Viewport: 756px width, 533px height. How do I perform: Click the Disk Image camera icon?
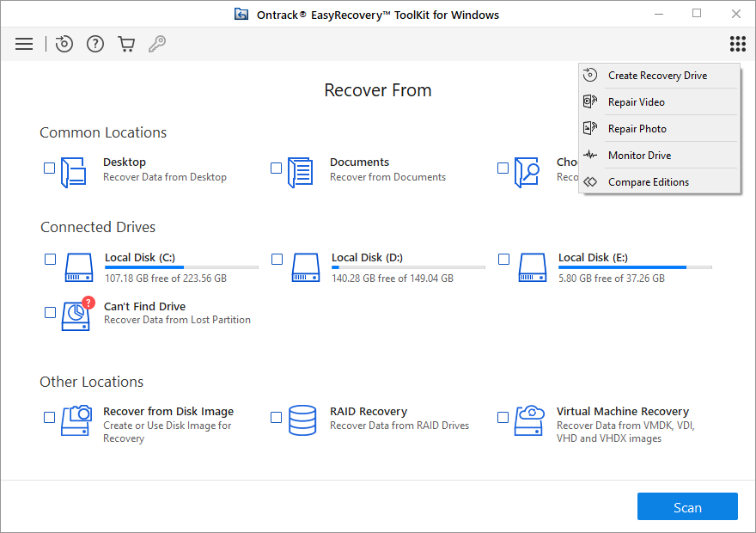coord(76,420)
